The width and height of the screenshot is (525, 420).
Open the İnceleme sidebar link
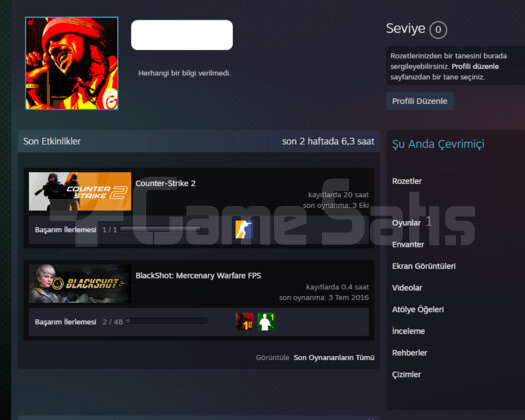408,331
